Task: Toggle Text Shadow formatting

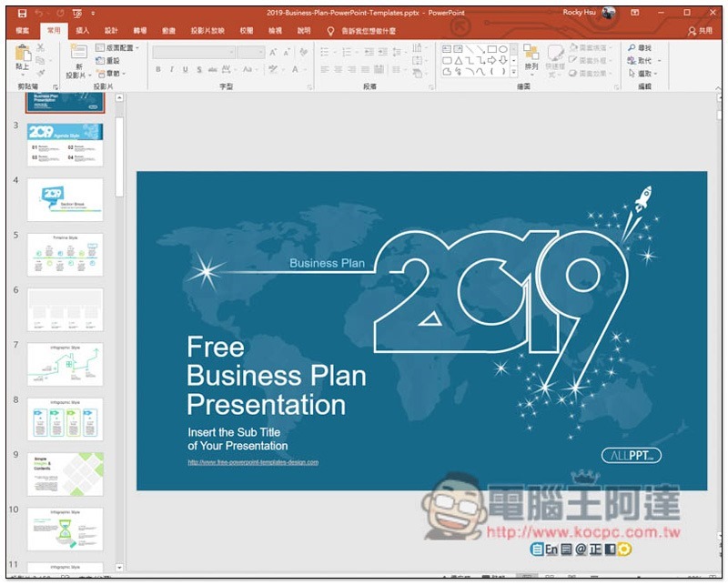Action: pyautogui.click(x=198, y=69)
